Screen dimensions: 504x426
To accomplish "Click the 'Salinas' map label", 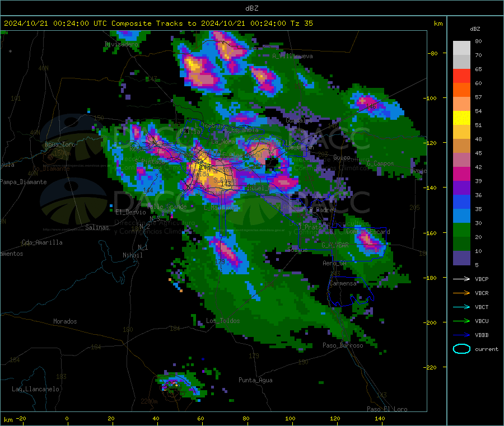I will tap(97, 227).
